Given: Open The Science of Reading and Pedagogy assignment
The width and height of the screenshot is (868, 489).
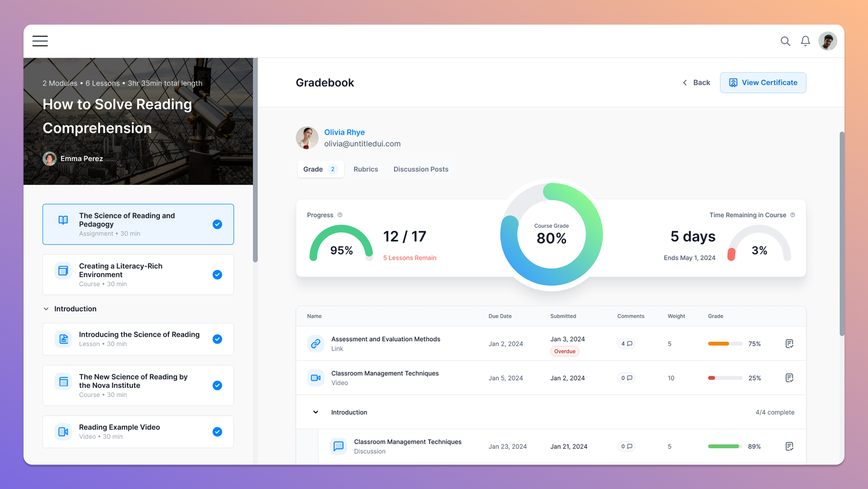Looking at the screenshot, I should point(138,224).
